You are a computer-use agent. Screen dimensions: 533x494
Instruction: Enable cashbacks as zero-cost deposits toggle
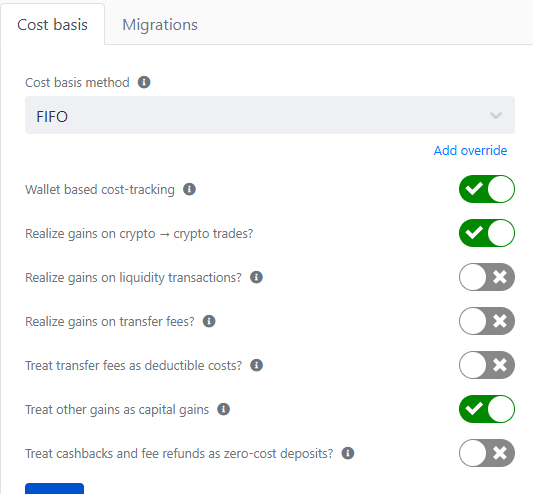point(487,453)
